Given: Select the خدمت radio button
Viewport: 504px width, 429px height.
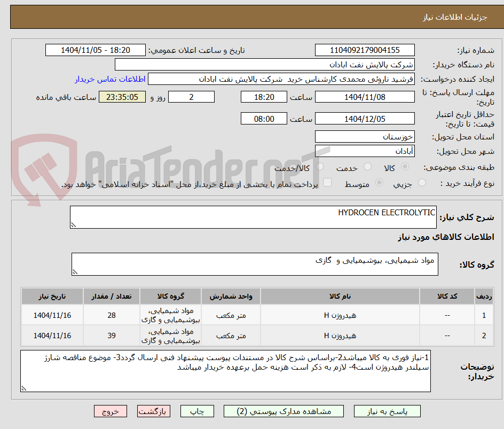Looking at the screenshot, I should 367,166.
